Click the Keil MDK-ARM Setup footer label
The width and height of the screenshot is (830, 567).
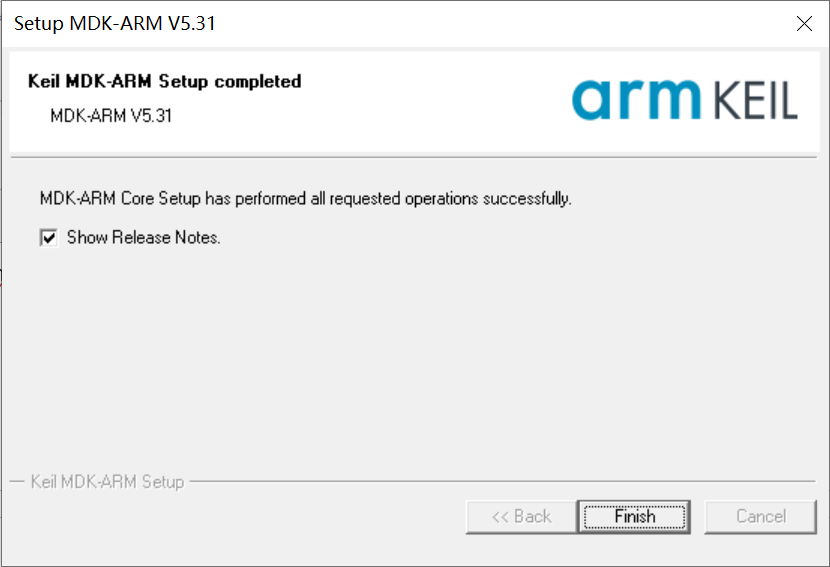coord(107,482)
